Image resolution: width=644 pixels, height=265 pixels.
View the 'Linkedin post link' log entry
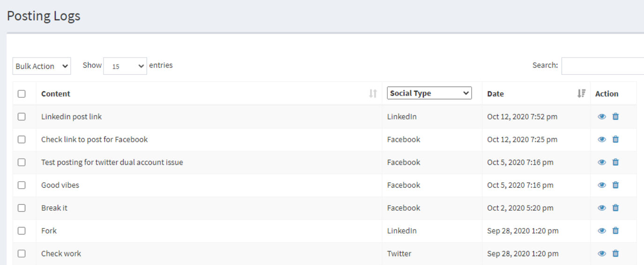(602, 117)
